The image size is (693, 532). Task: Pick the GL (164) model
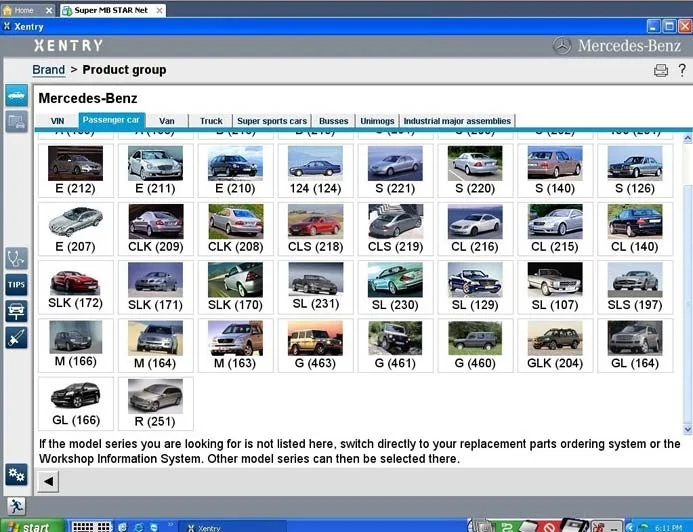click(635, 346)
